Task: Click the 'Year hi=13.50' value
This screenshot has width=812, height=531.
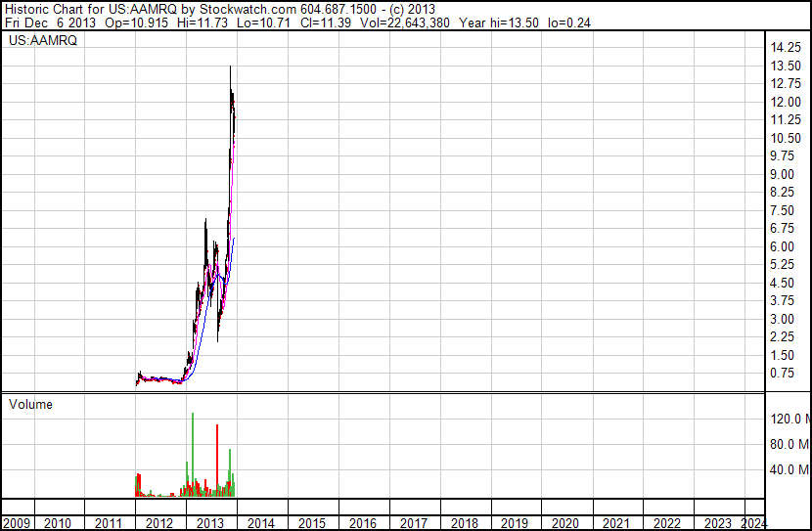Action: pyautogui.click(x=499, y=22)
